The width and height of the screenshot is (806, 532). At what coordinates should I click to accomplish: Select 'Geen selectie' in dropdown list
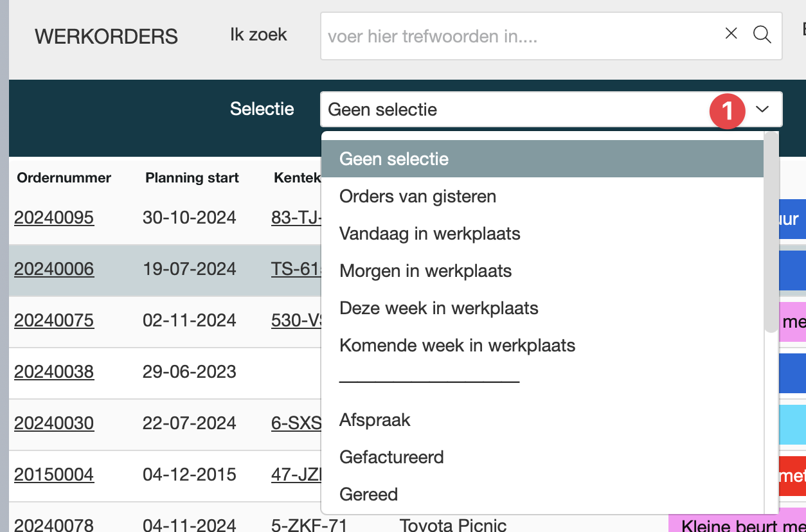394,159
